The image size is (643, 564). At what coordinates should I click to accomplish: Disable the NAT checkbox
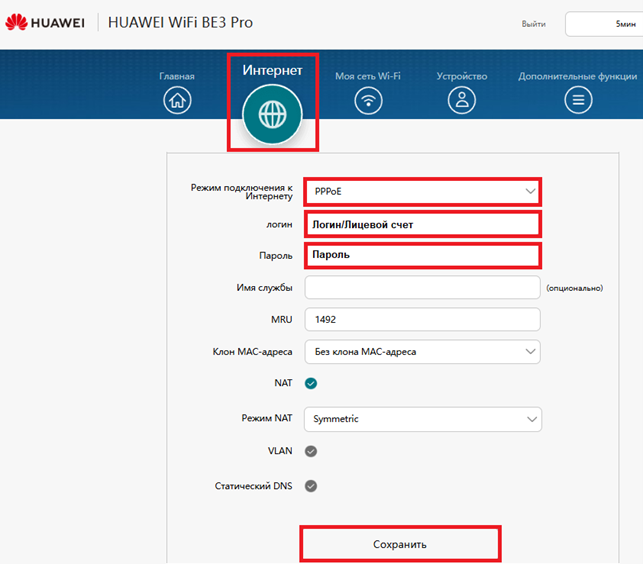pos(311,383)
